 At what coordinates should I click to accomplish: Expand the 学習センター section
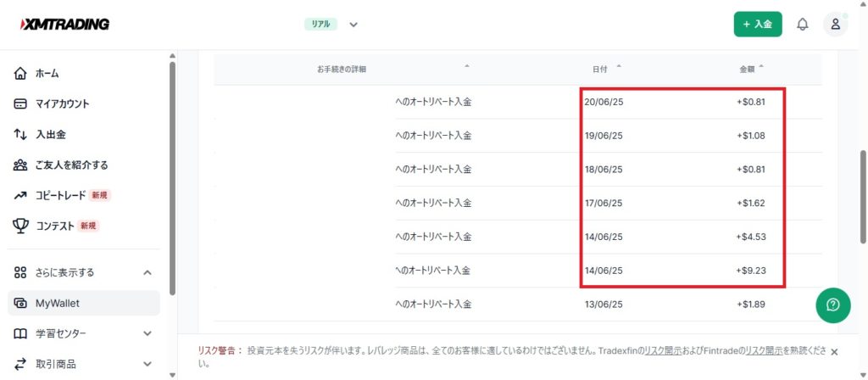[x=147, y=333]
